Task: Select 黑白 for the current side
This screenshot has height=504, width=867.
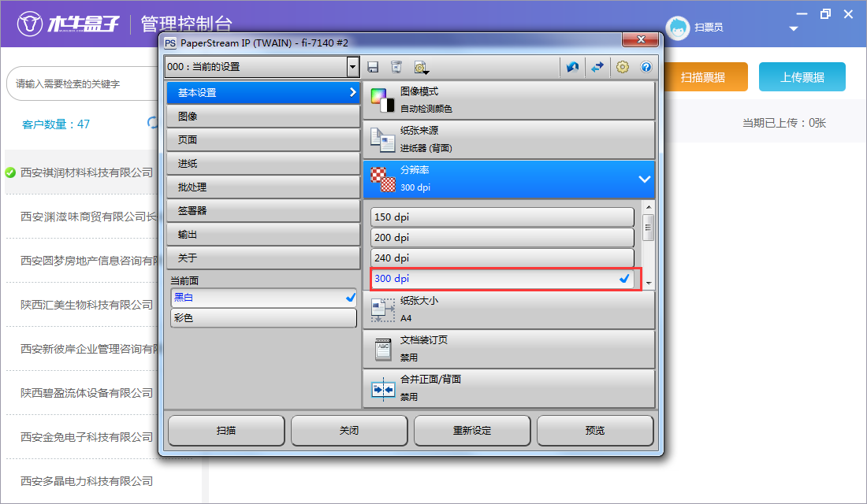Action: coord(264,298)
